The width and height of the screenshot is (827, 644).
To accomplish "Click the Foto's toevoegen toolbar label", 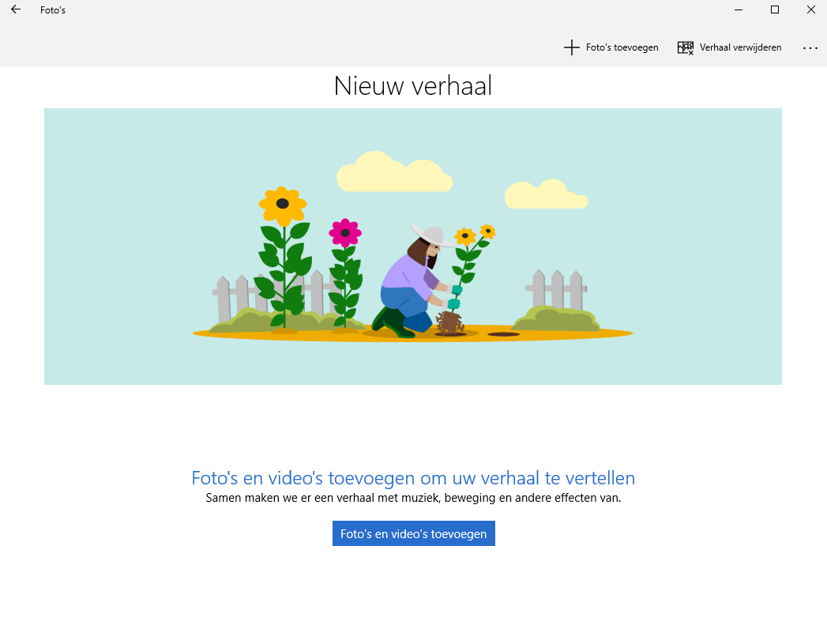I will 622,47.
